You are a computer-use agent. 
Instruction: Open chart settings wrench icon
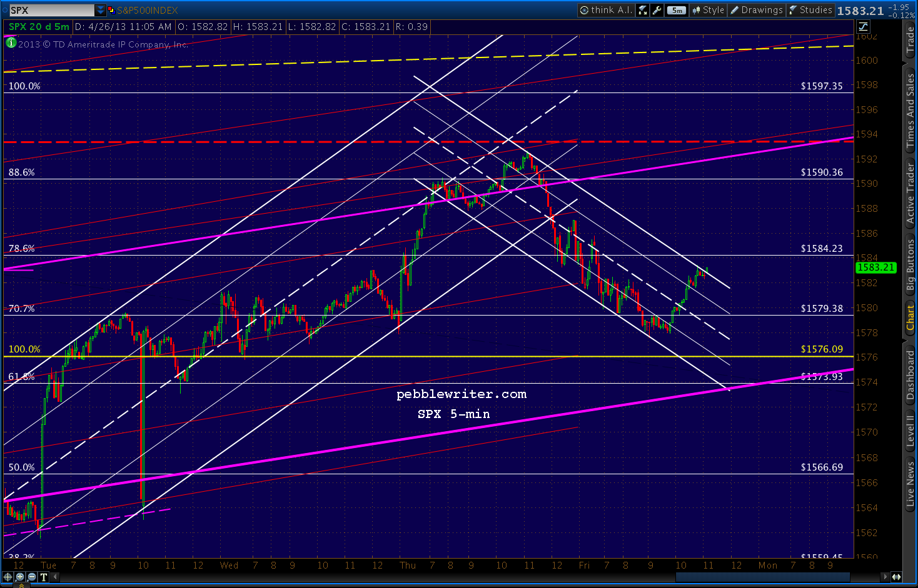tap(657, 10)
